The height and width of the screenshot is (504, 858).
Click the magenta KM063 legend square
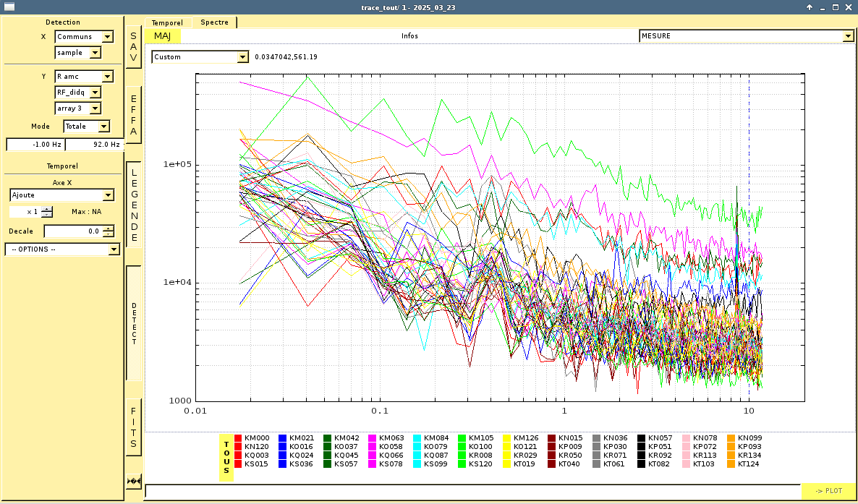click(x=373, y=438)
